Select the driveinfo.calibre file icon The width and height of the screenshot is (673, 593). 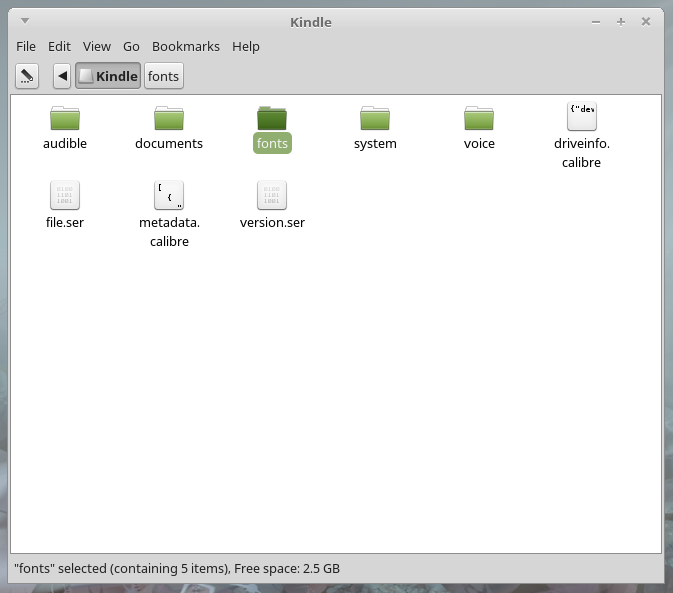582,116
